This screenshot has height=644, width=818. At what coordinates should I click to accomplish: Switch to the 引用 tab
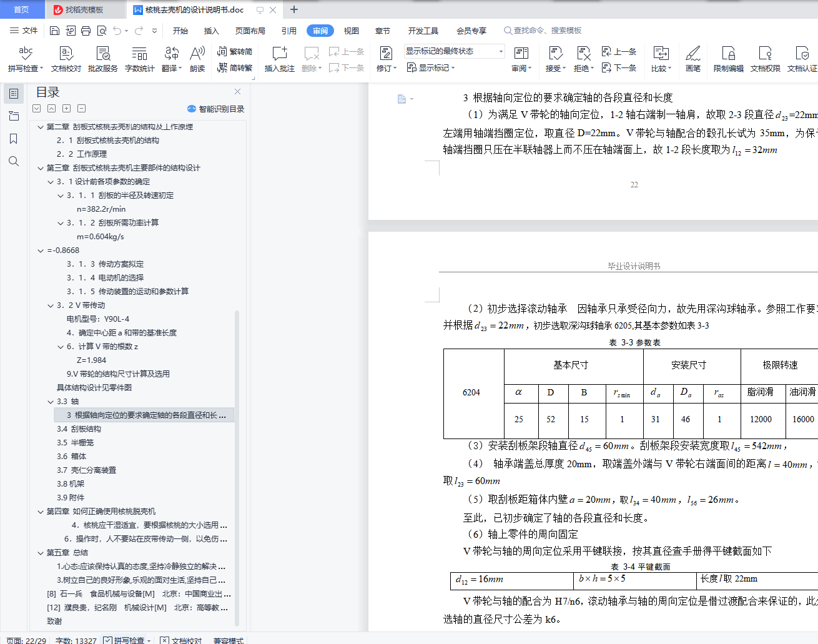[288, 31]
